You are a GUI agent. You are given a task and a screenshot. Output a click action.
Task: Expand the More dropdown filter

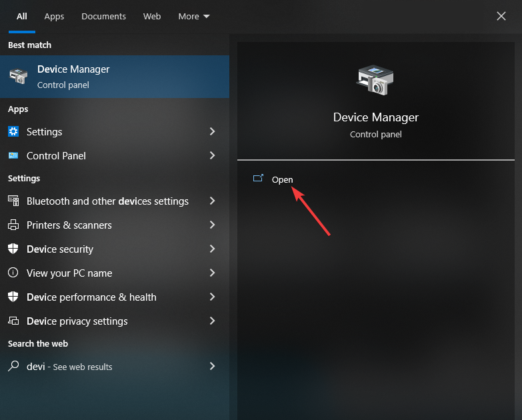(193, 16)
